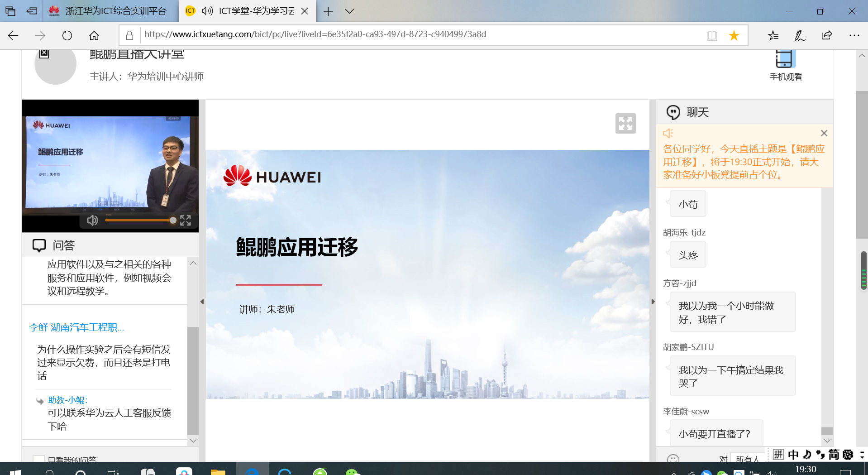The width and height of the screenshot is (868, 475).
Task: Open the favorites hub icon
Action: click(773, 35)
